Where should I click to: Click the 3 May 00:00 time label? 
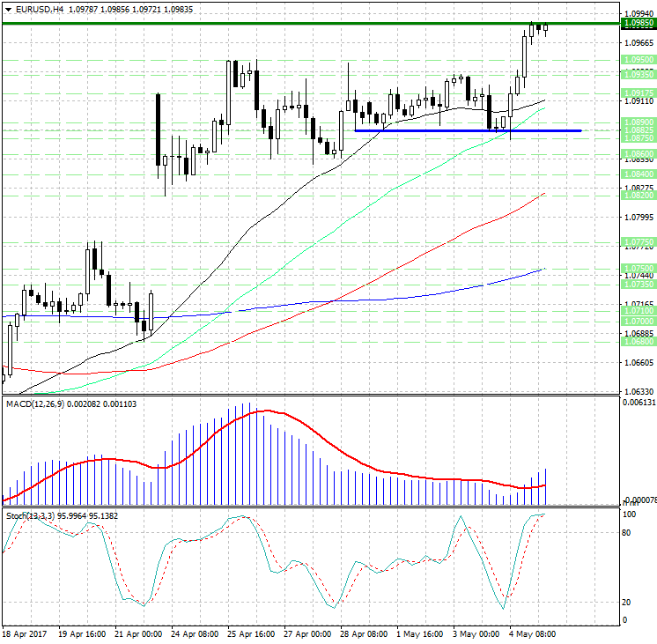[x=476, y=634]
